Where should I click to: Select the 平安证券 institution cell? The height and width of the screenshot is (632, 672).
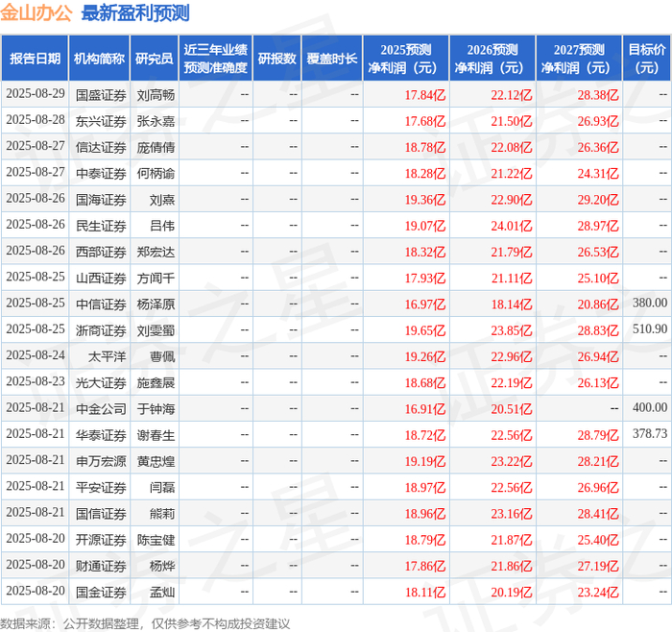click(101, 487)
